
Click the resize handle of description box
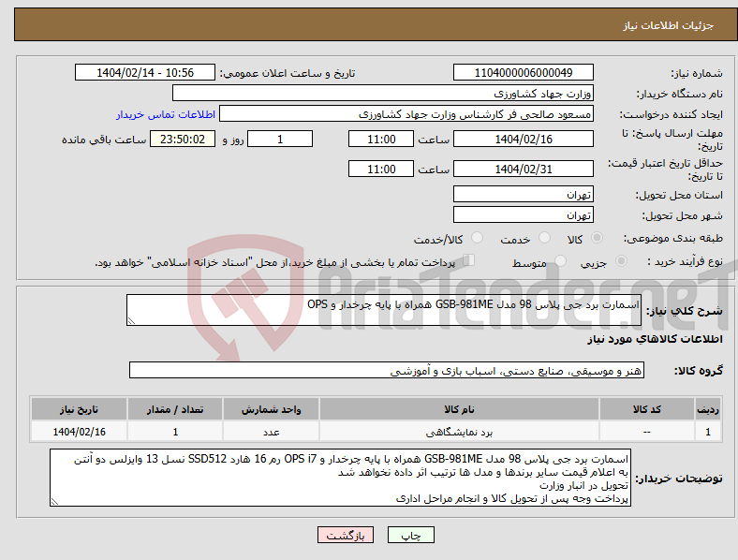(x=131, y=321)
